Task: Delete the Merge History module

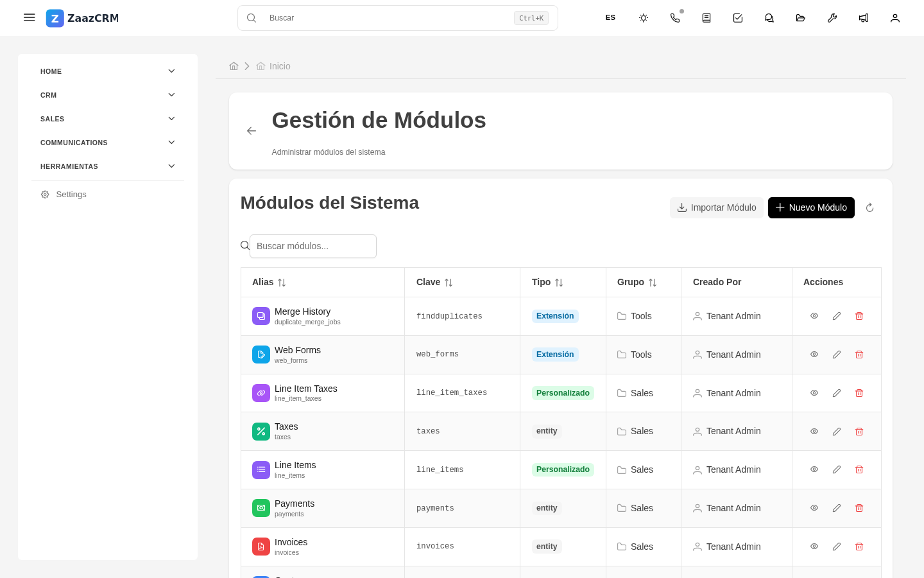Action: click(x=859, y=316)
